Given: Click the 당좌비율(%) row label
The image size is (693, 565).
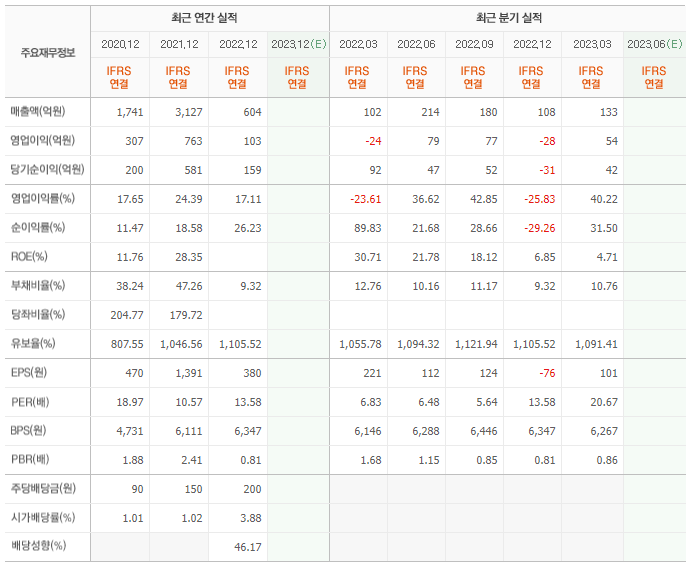Looking at the screenshot, I should coord(38,314).
